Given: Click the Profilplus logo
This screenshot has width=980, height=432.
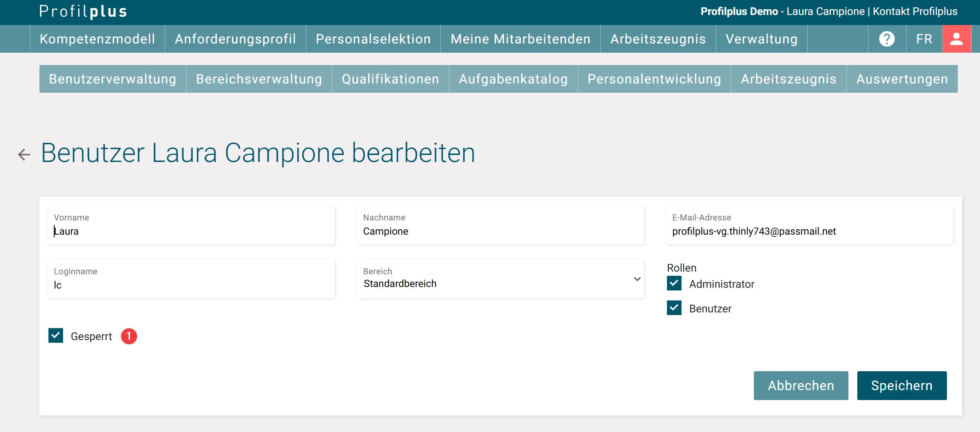Looking at the screenshot, I should 83,12.
